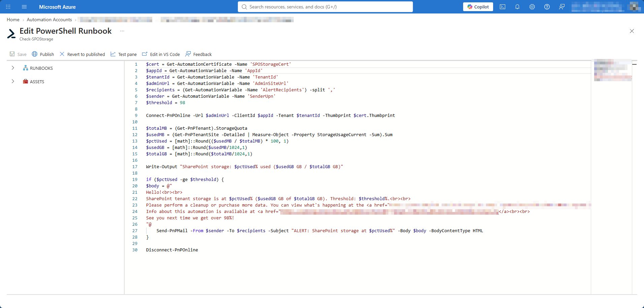Click the Feedback toolbar button

click(x=198, y=54)
